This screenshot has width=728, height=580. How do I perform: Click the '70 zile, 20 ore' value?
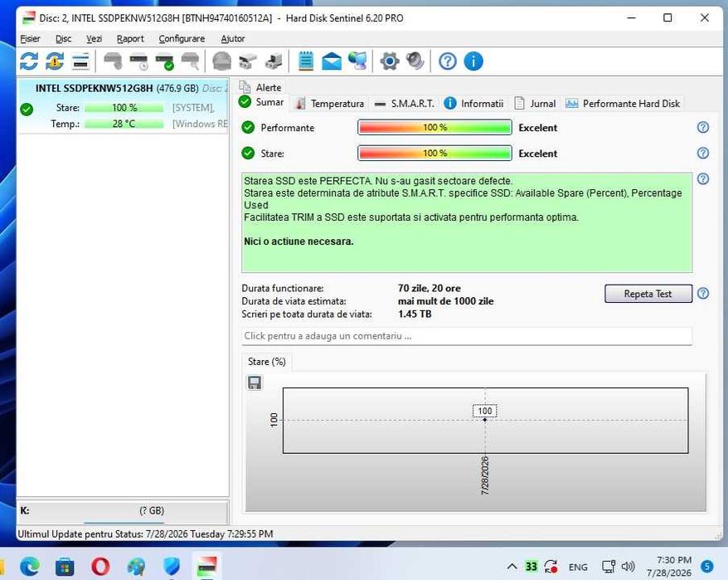pos(429,288)
